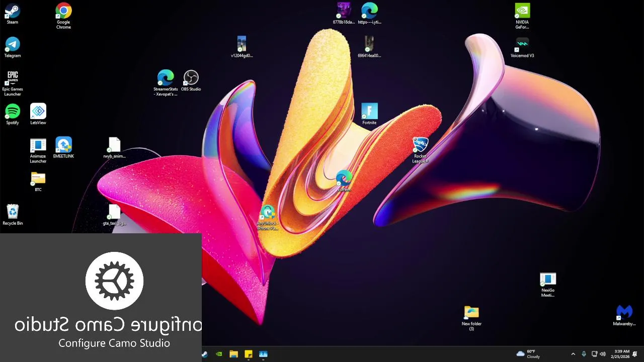Open the NVIDIA GeForce desktop icon
Viewport: 644px width, 362px height.
click(522, 16)
